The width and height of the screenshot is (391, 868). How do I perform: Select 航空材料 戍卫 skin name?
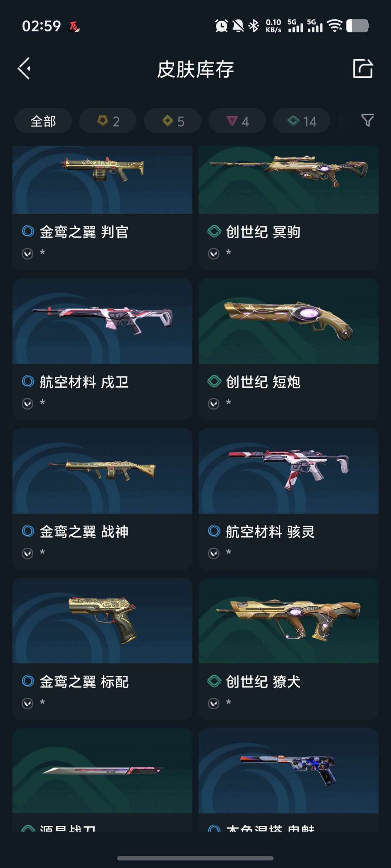point(84,382)
